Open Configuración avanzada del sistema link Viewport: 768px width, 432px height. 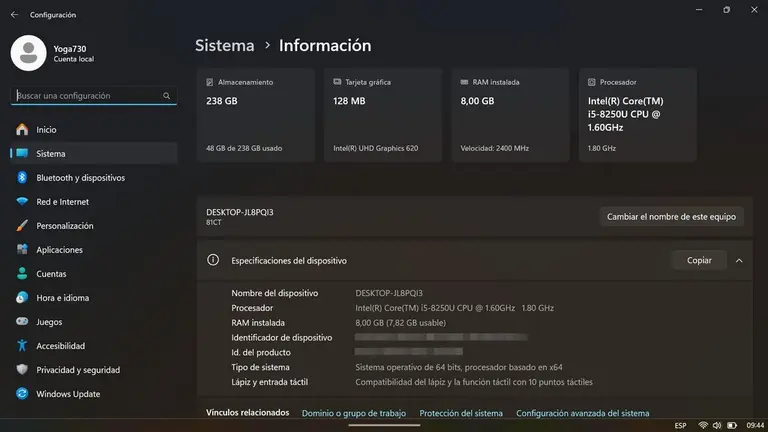(583, 413)
